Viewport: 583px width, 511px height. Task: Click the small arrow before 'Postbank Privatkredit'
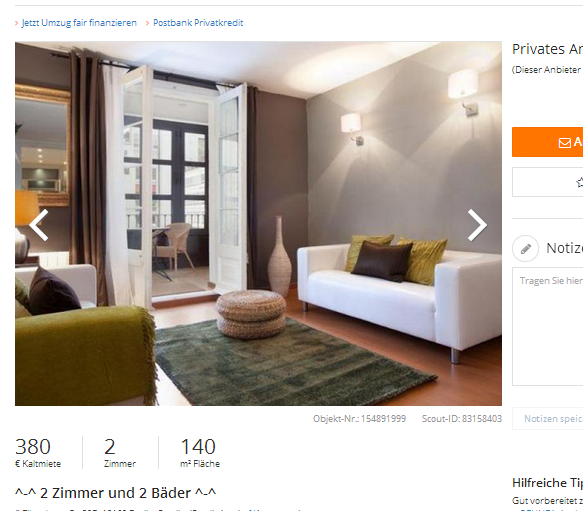147,23
